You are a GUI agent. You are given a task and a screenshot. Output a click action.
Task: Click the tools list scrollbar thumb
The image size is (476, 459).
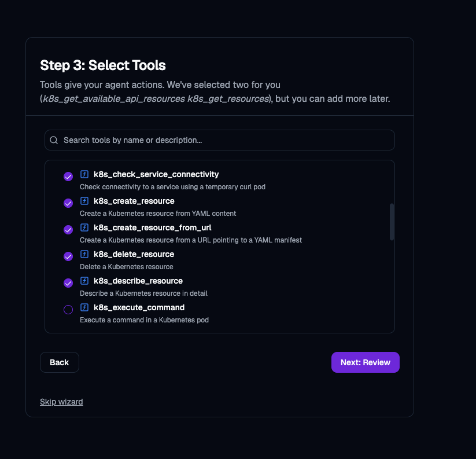392,222
